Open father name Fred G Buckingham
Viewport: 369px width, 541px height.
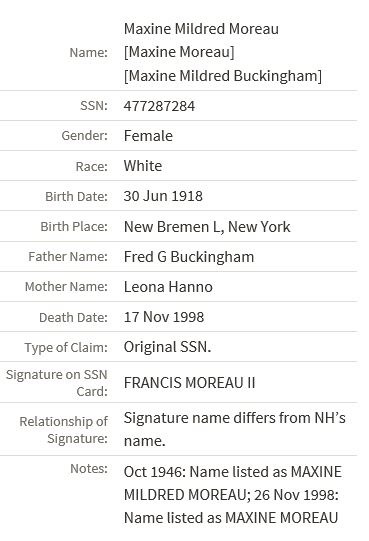coord(189,257)
